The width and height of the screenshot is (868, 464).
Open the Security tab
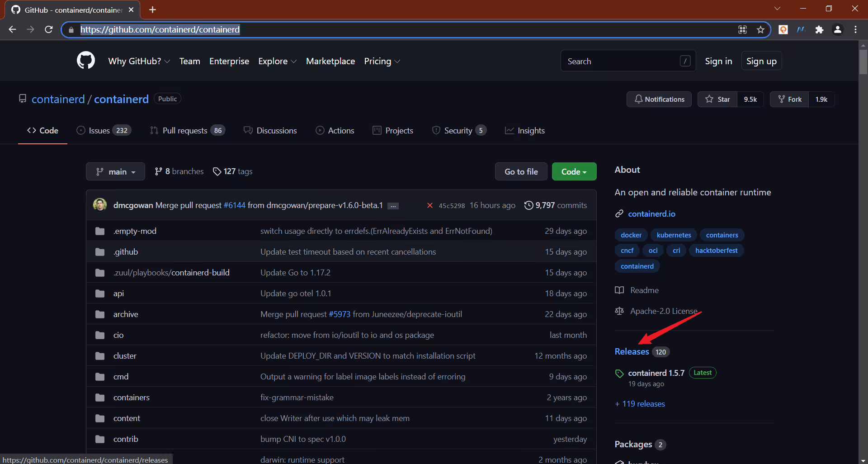[459, 130]
